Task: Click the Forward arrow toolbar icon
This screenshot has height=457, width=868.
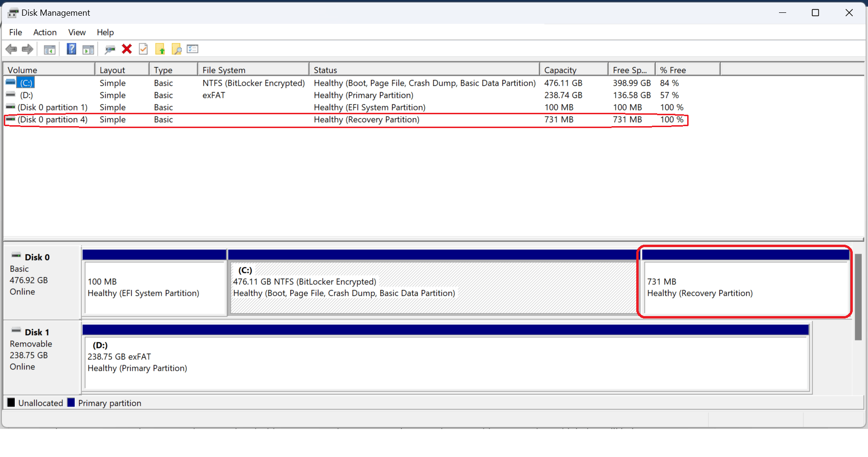Action: tap(28, 49)
